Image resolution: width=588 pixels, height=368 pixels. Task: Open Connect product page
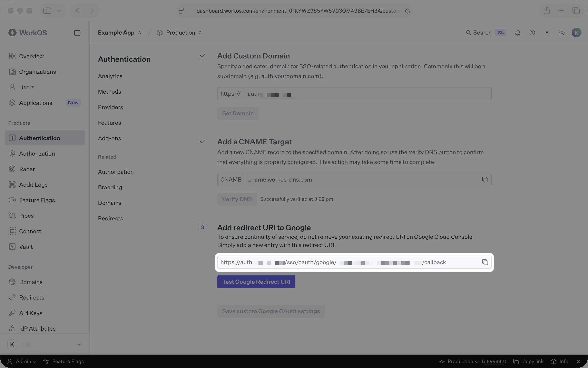tap(45, 231)
